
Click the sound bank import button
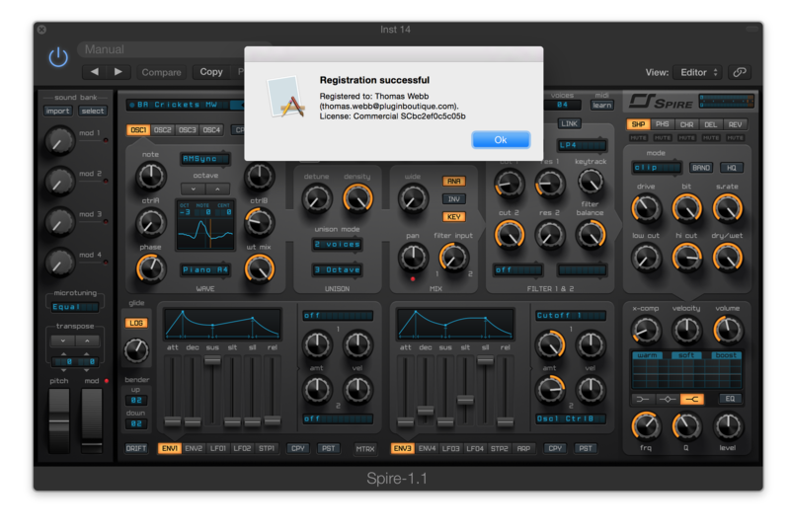[x=58, y=111]
